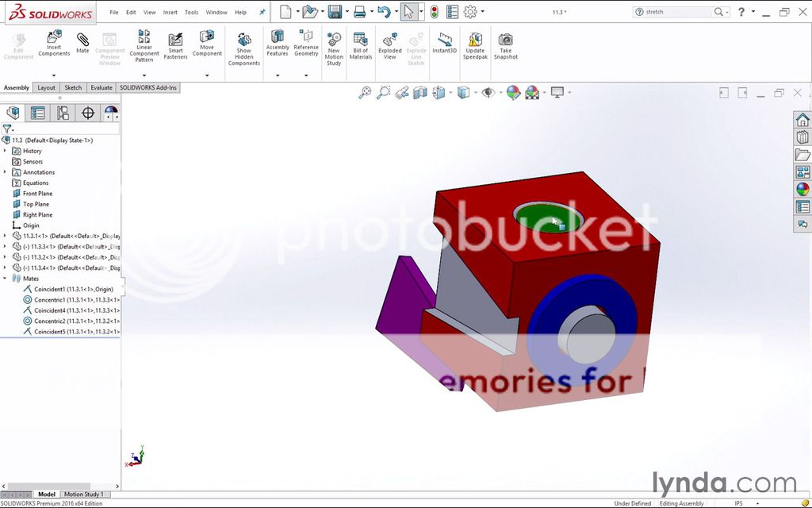Screen dimensions: 812x508
Task: Click the Mate tool in the ribbon
Action: coord(82,43)
